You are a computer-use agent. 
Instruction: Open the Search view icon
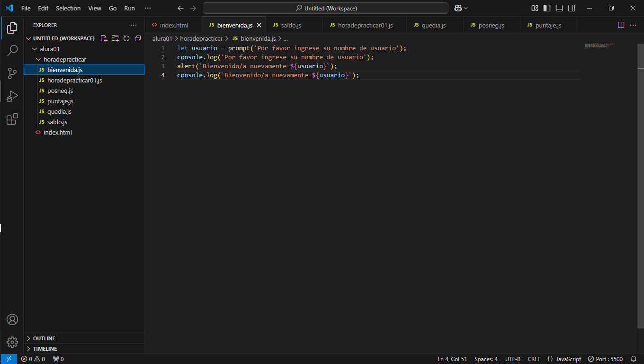(x=12, y=51)
